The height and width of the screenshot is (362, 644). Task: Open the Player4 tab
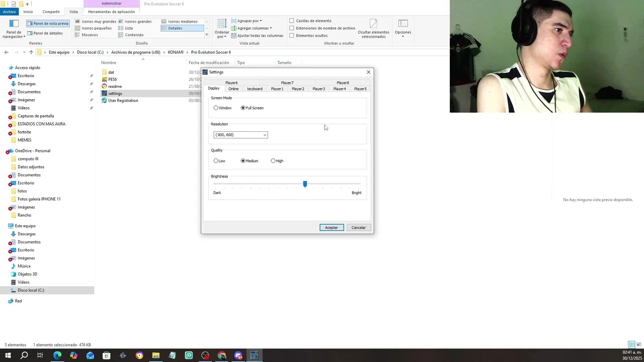click(340, 89)
